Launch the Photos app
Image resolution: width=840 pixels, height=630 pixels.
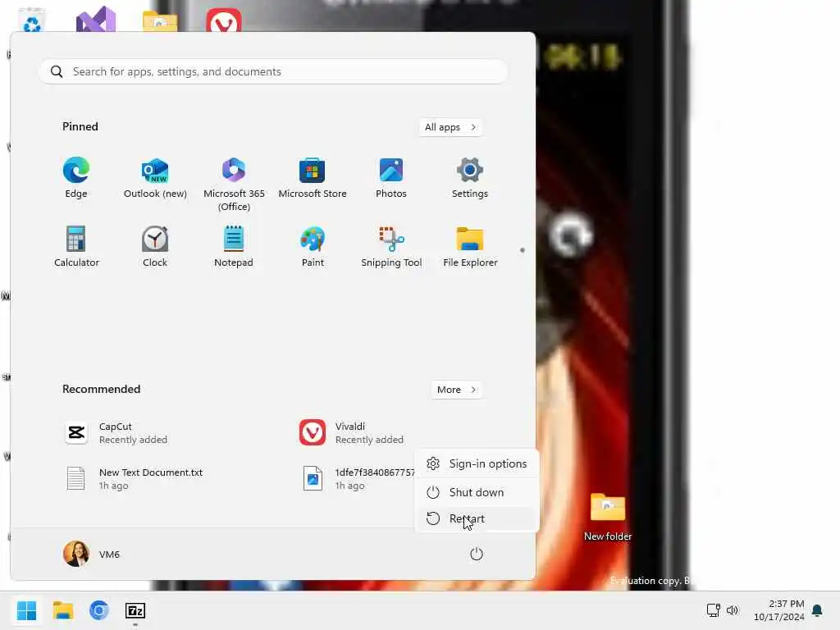(391, 178)
